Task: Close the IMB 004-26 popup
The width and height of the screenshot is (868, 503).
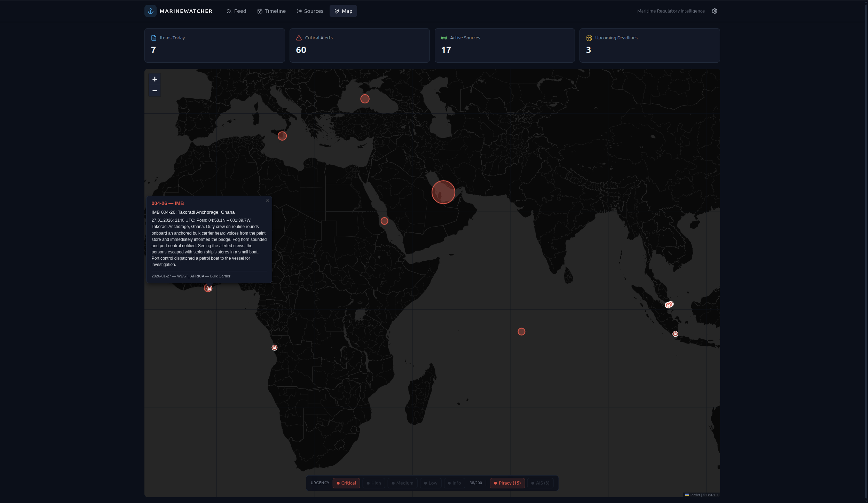Action: (x=268, y=200)
